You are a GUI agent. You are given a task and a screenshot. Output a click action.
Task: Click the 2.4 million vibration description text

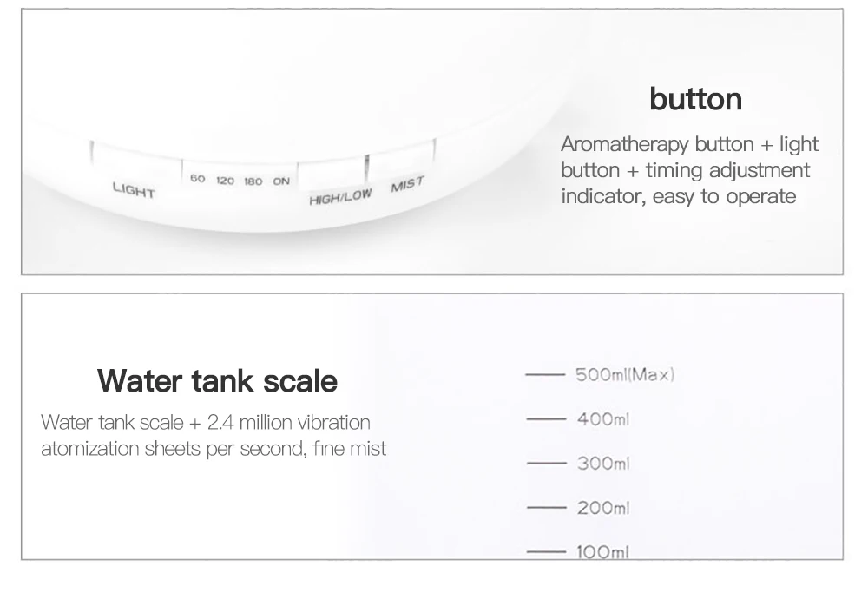(x=214, y=435)
